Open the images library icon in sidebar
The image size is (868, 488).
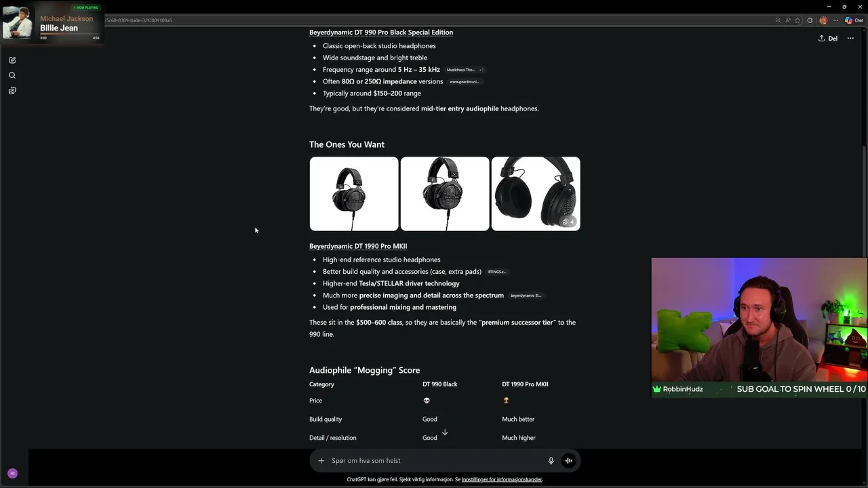click(x=12, y=90)
